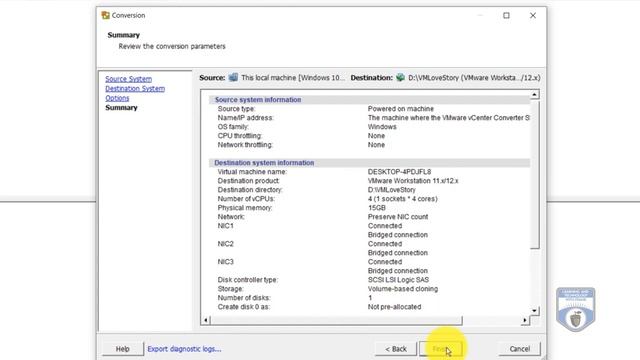Click This local machine source text
Viewport: 640px width, 360px height.
pos(293,78)
